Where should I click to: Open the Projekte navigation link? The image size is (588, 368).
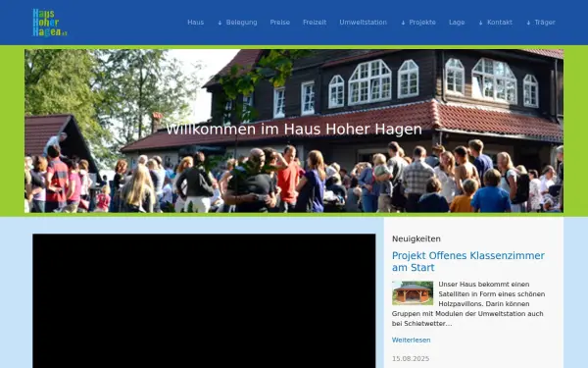422,23
